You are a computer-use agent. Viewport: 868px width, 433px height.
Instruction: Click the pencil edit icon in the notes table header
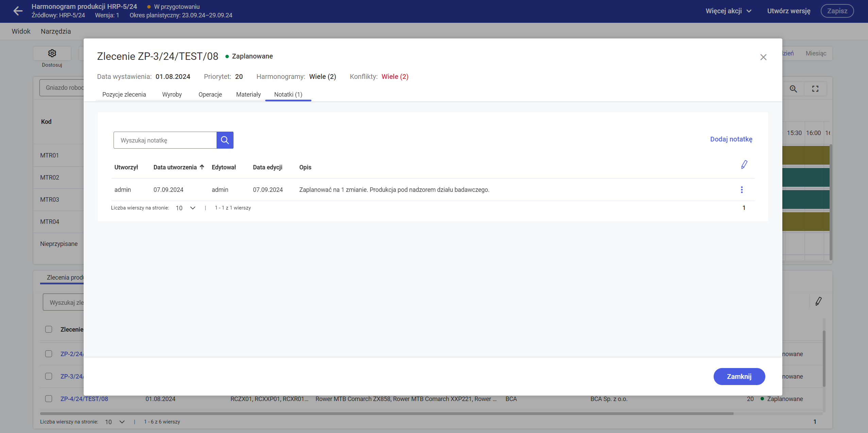pyautogui.click(x=744, y=165)
